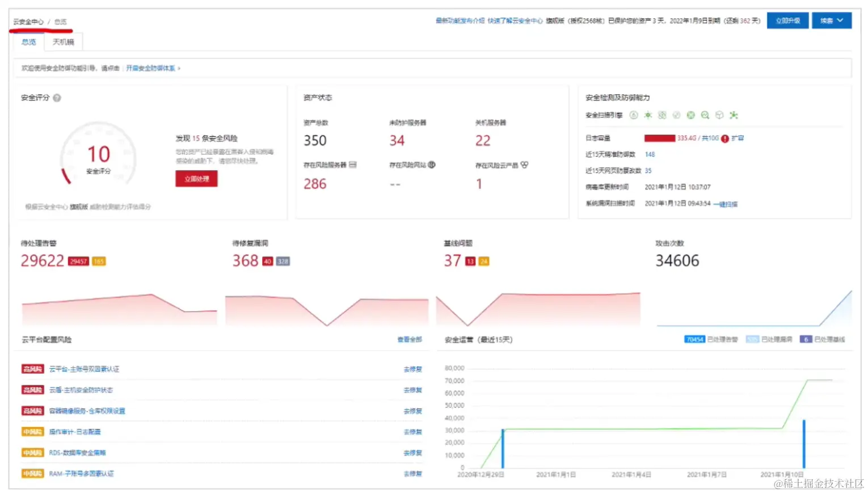The width and height of the screenshot is (868, 493).
Task: Click the last network-node engine icon
Action: click(734, 115)
